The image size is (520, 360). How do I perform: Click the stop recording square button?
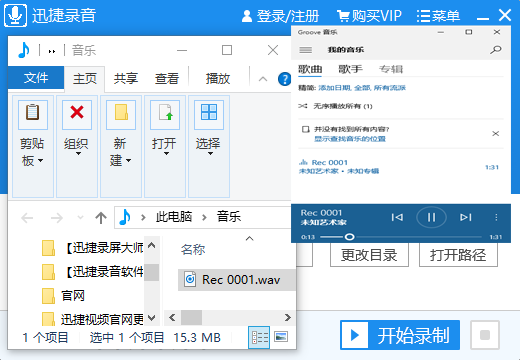485,335
